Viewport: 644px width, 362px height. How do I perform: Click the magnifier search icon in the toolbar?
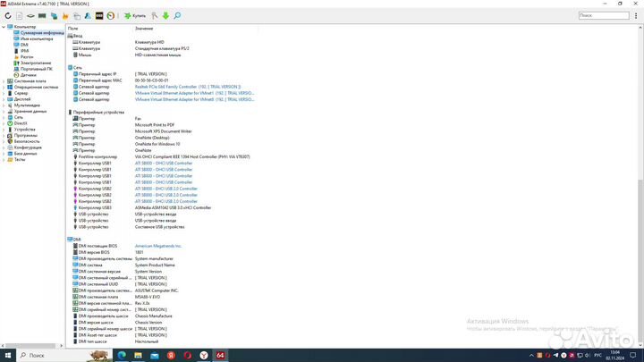pyautogui.click(x=177, y=16)
